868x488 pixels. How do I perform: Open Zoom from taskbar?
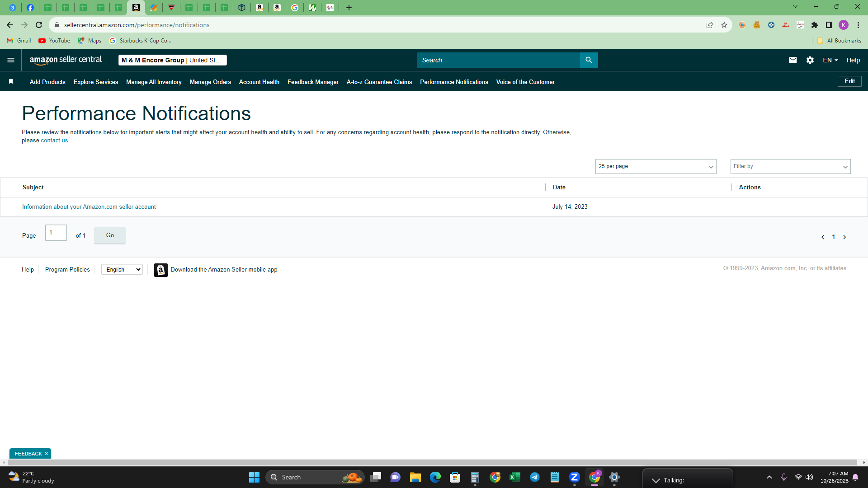click(575, 477)
